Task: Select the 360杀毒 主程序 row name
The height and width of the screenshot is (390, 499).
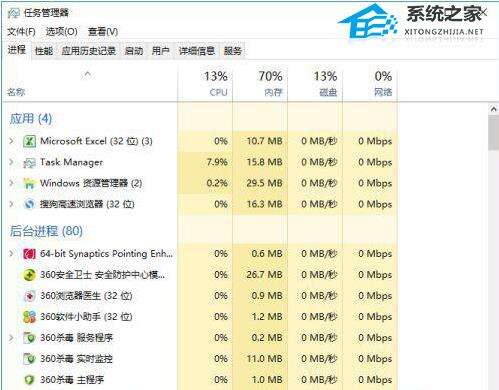Action: (72, 380)
